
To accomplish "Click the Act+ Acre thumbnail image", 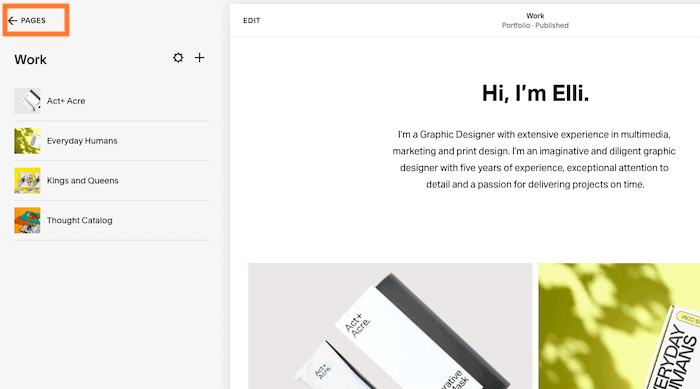I will tap(27, 101).
